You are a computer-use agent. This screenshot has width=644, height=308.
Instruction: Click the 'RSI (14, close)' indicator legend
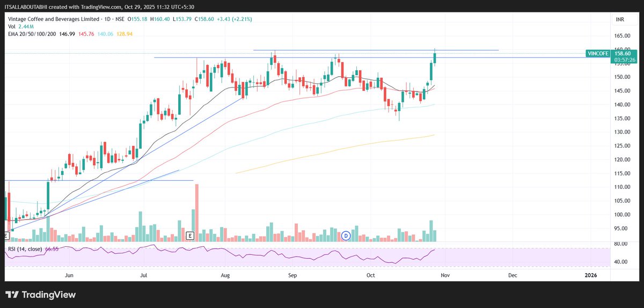25,249
